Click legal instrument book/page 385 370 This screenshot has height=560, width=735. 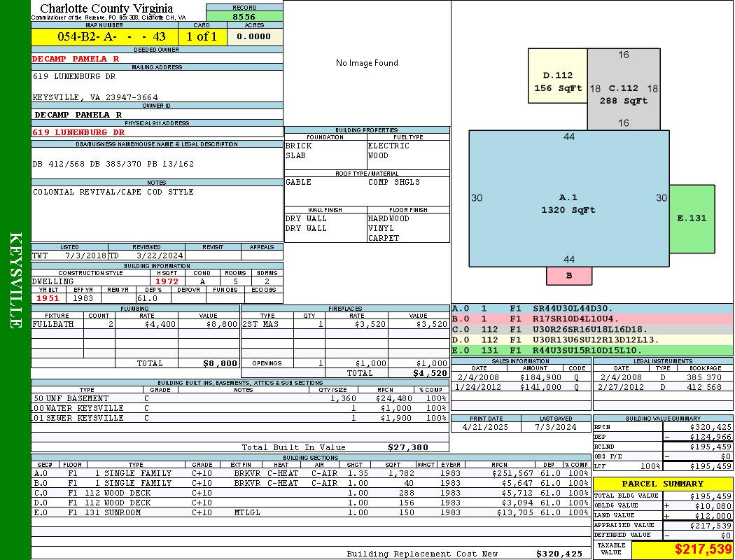coord(704,377)
